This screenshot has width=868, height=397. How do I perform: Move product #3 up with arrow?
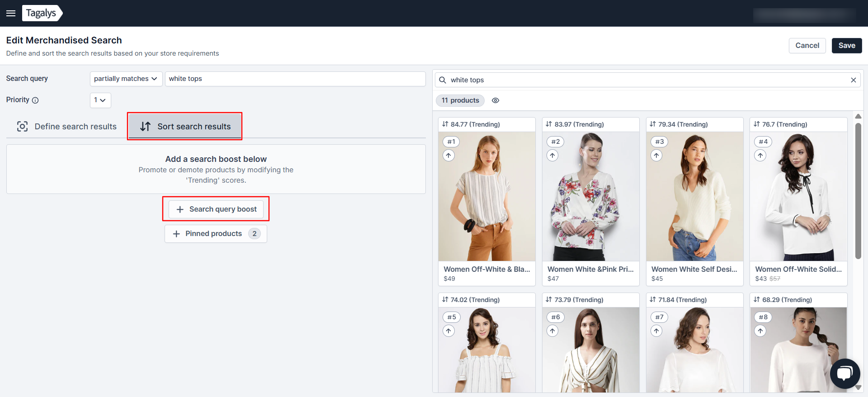(656, 156)
